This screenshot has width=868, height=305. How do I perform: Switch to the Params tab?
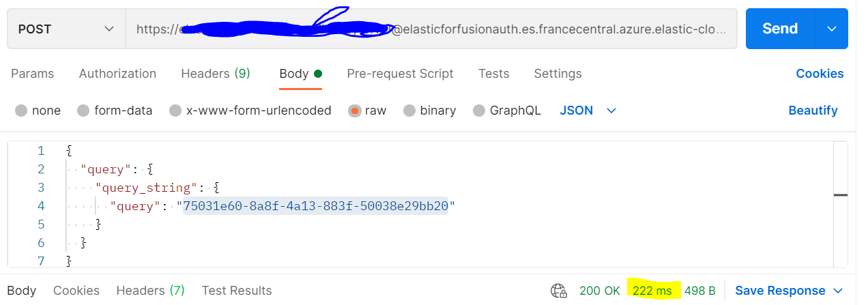(33, 74)
